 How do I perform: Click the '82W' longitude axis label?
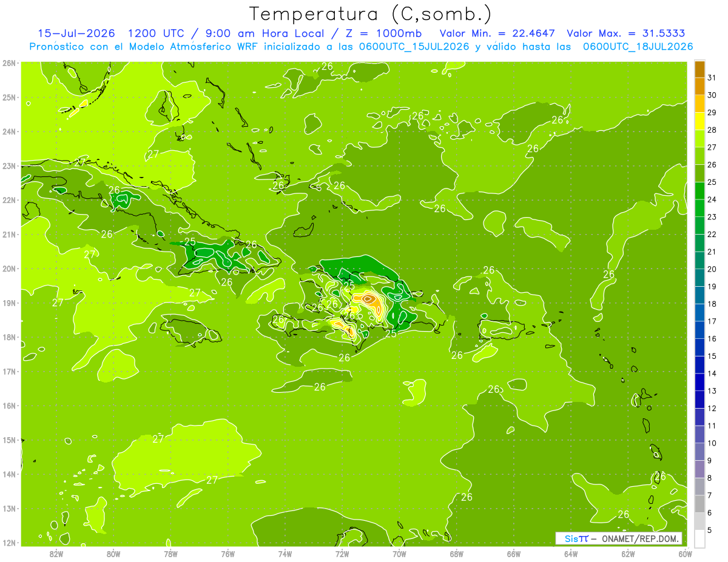coord(56,553)
